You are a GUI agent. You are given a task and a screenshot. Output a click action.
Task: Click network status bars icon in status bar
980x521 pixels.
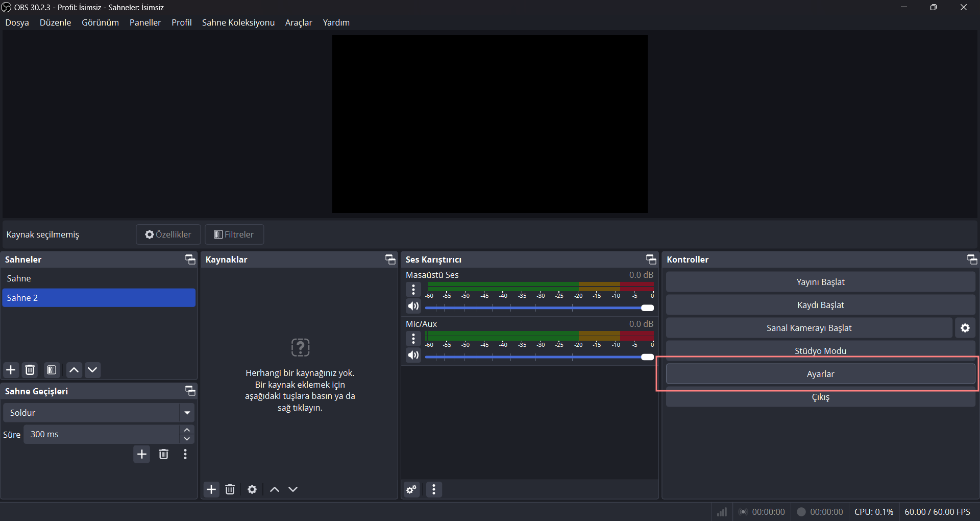(722, 512)
